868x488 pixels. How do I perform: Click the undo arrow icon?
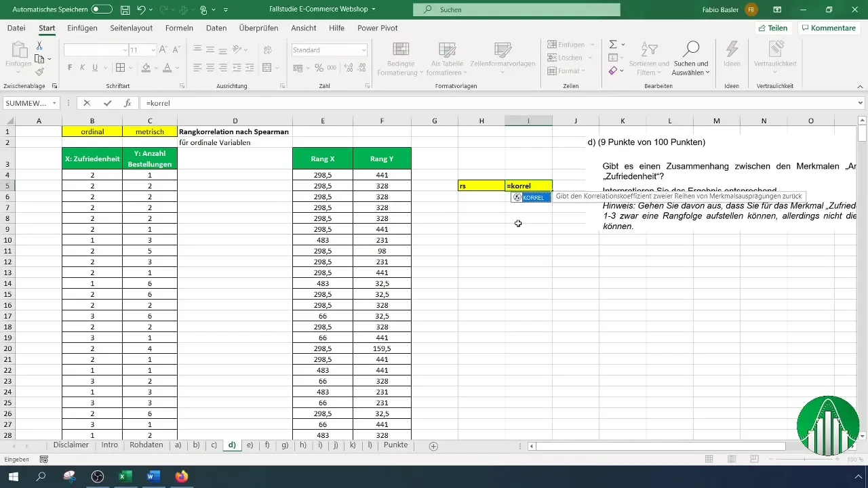(142, 10)
